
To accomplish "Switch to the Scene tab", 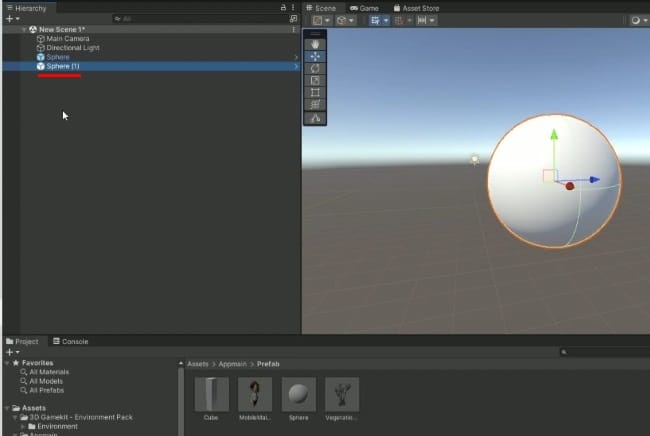I will pos(321,8).
